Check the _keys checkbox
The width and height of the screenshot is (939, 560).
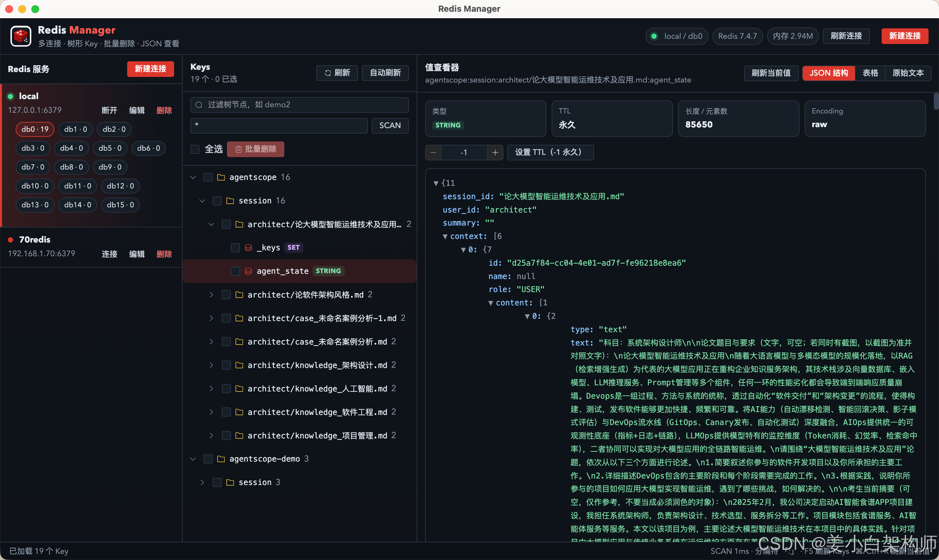coord(235,247)
